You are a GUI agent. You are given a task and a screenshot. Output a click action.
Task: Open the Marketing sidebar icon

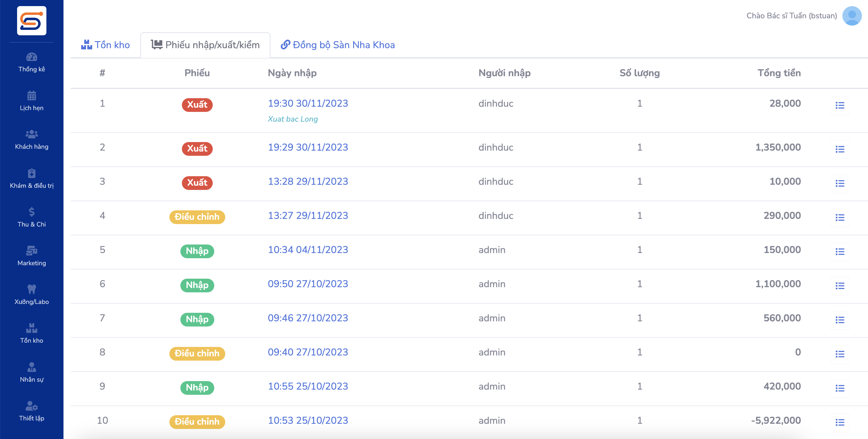[x=32, y=251]
